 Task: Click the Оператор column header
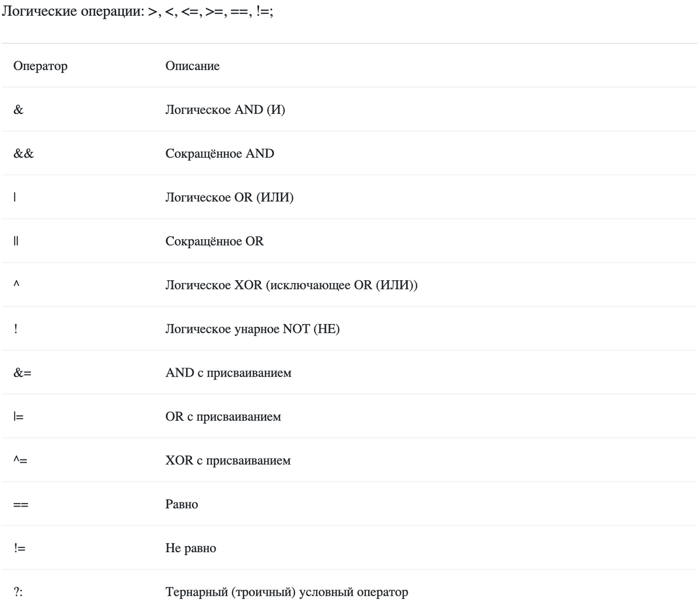[40, 66]
